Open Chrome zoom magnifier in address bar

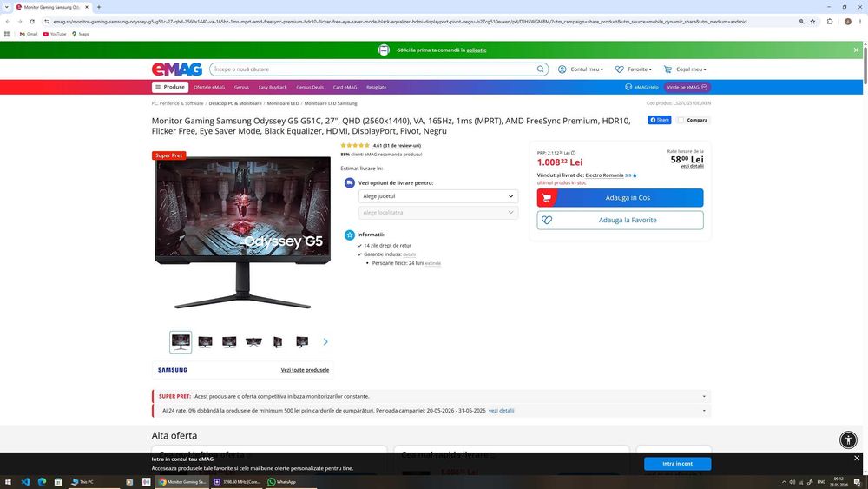[801, 22]
